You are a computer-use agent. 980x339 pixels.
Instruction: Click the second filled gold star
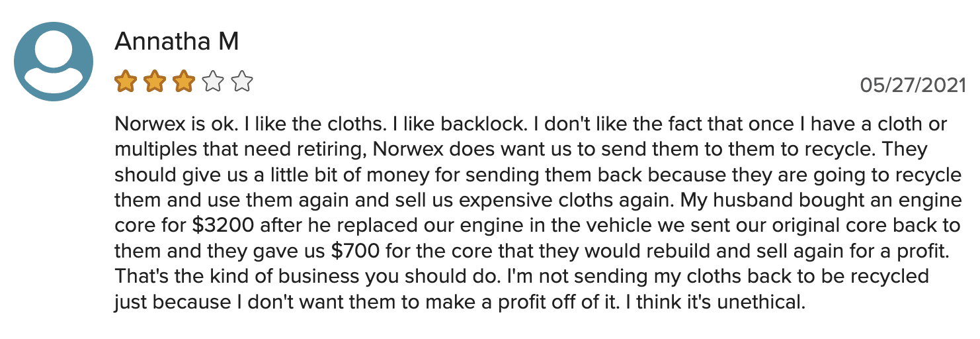[155, 82]
